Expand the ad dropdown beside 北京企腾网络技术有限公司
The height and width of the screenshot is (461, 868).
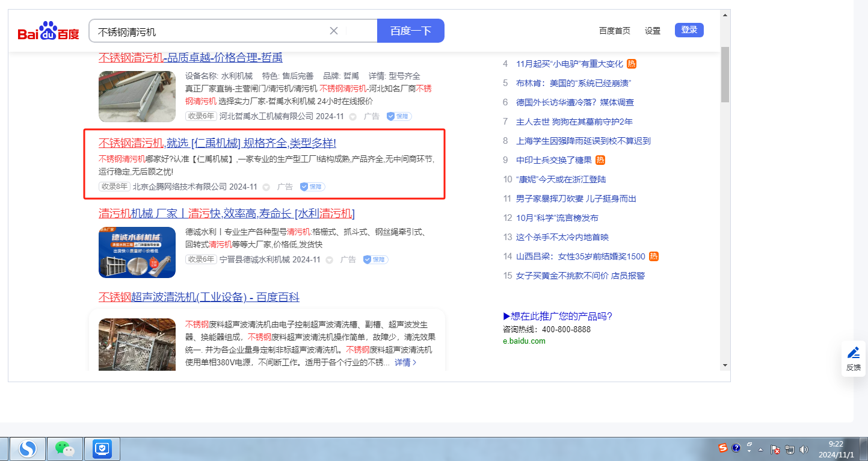(266, 187)
